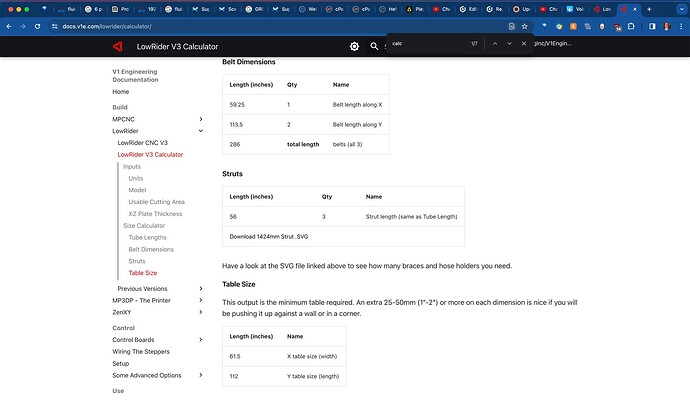Click the orange square extension icon

tap(573, 26)
